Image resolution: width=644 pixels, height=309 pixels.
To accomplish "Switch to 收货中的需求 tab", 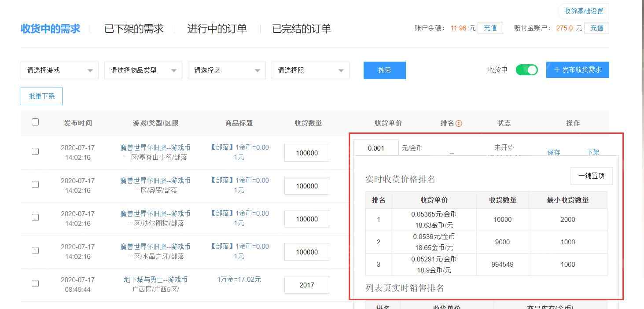I will 50,29.
